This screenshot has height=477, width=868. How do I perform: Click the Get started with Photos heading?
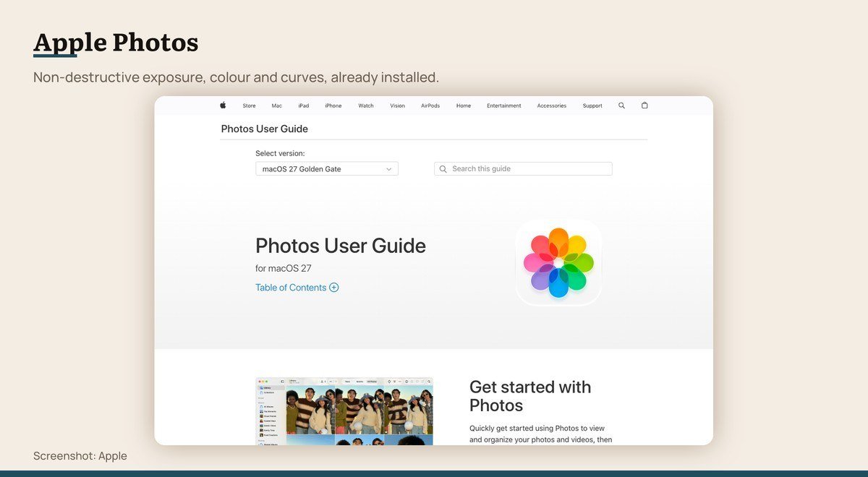[x=530, y=396]
